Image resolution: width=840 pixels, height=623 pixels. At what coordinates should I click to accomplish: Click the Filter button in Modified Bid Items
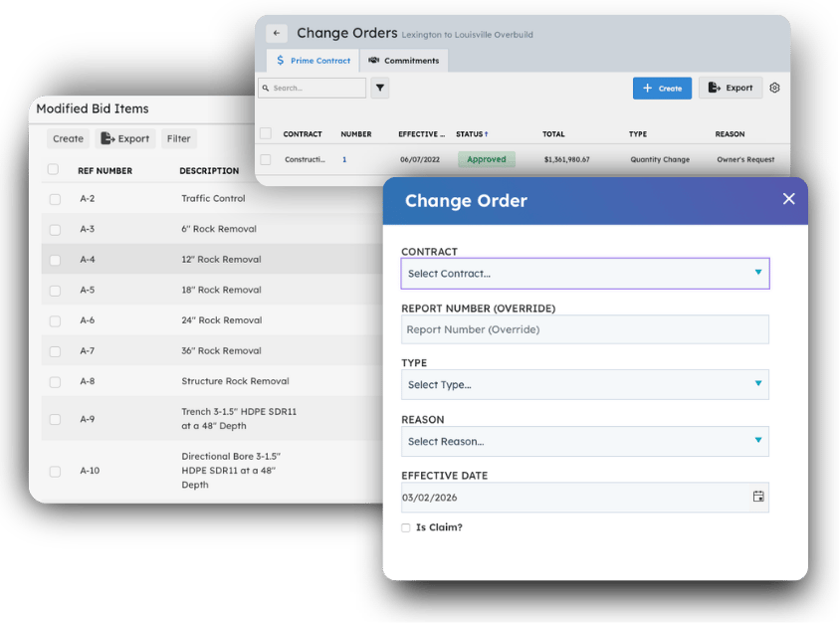[x=178, y=138]
